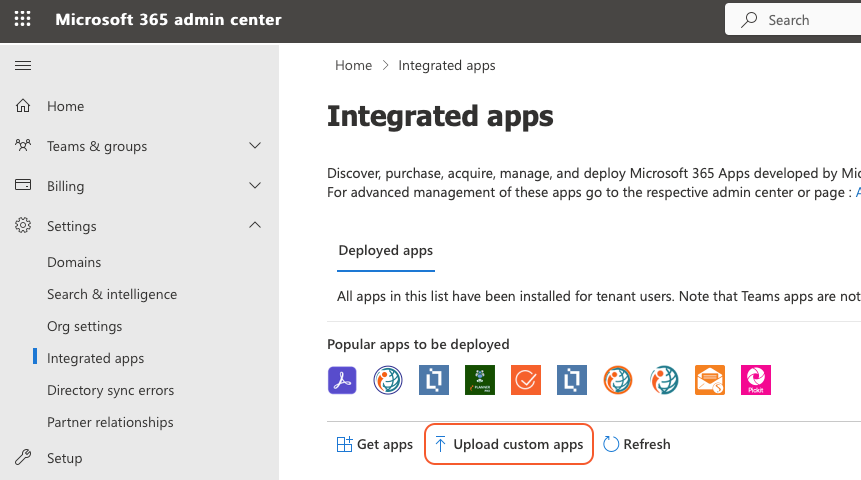Open Domains under Settings
The width and height of the screenshot is (861, 480).
(74, 262)
